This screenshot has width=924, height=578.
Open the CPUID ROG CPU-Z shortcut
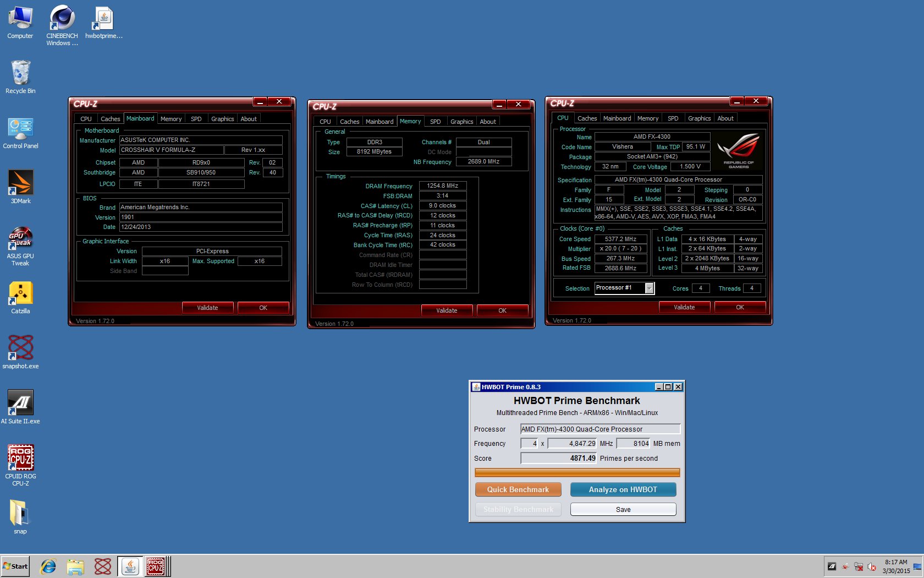20,466
